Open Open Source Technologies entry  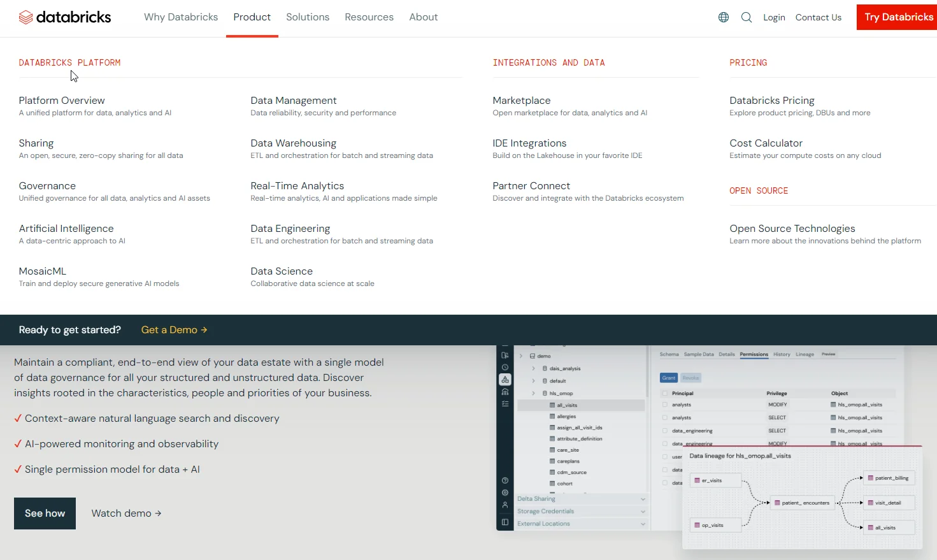click(x=792, y=229)
